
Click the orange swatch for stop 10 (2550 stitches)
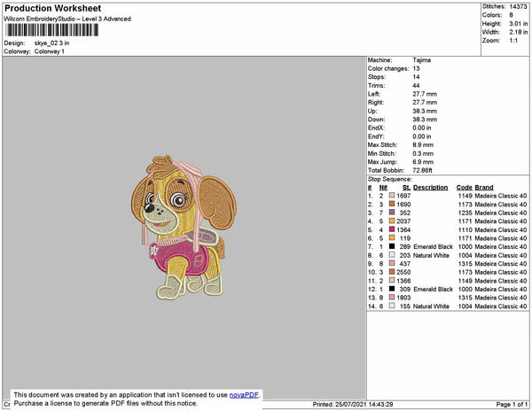pos(392,272)
